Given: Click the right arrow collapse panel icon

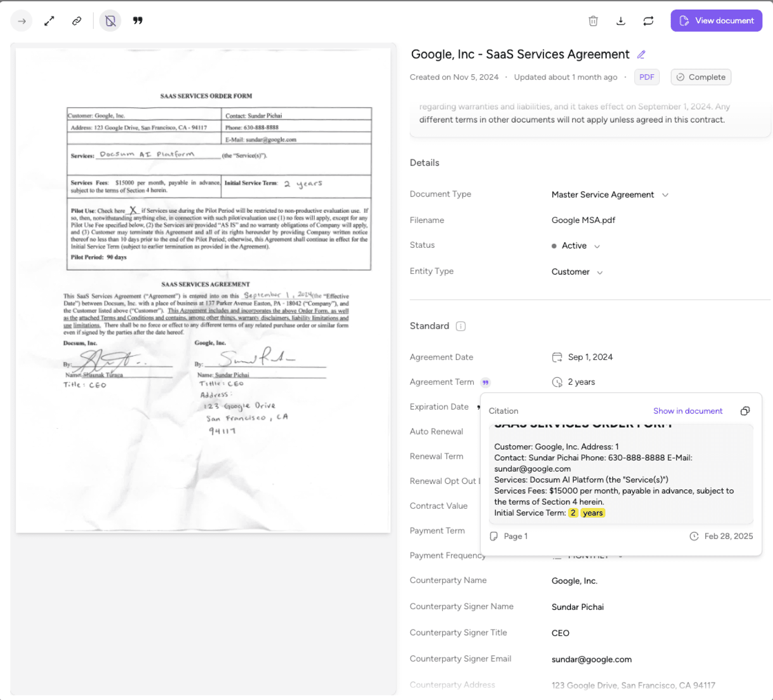Looking at the screenshot, I should point(21,21).
